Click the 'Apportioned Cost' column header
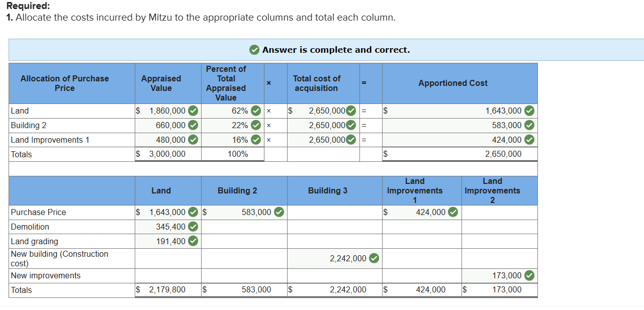 (x=452, y=83)
